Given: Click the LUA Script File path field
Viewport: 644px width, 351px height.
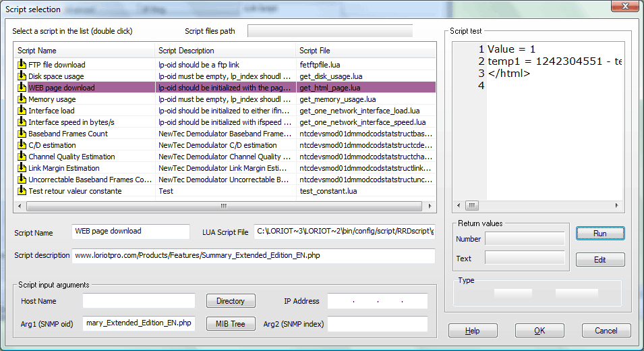Looking at the screenshot, I should (x=344, y=232).
